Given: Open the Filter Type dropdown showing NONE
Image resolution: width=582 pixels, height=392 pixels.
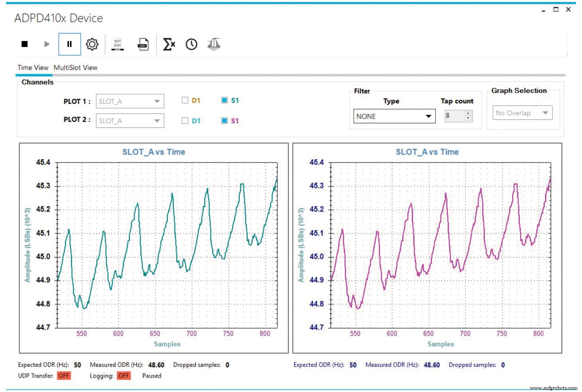Looking at the screenshot, I should tap(394, 116).
